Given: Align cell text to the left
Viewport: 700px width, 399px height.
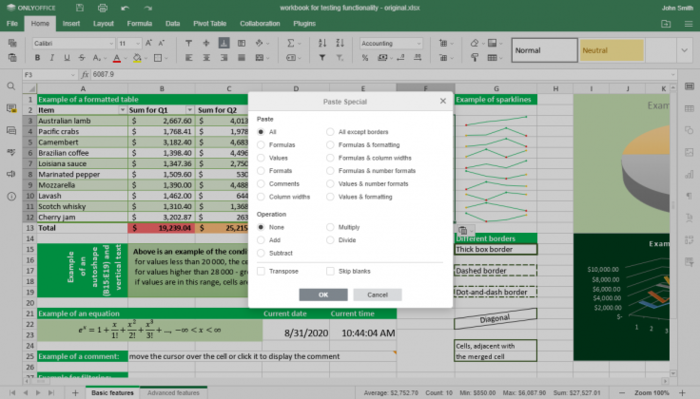Looking at the screenshot, I should pos(189,58).
